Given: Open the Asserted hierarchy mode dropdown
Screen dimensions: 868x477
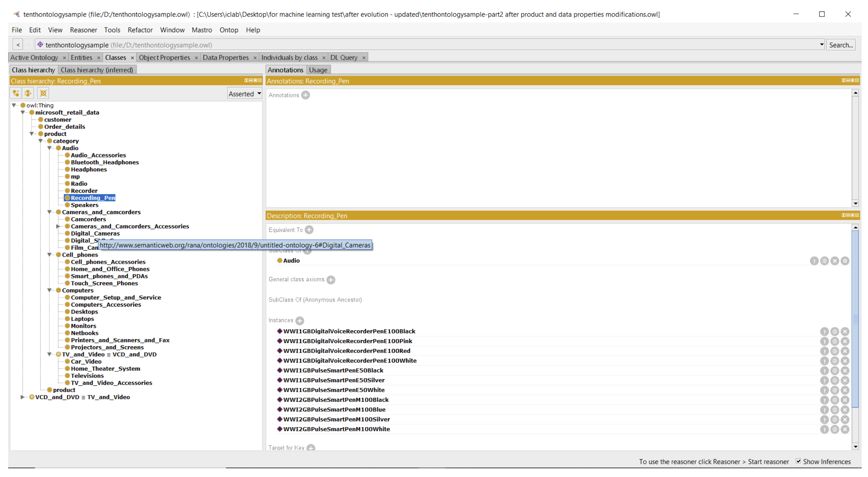Looking at the screenshot, I should pos(245,94).
